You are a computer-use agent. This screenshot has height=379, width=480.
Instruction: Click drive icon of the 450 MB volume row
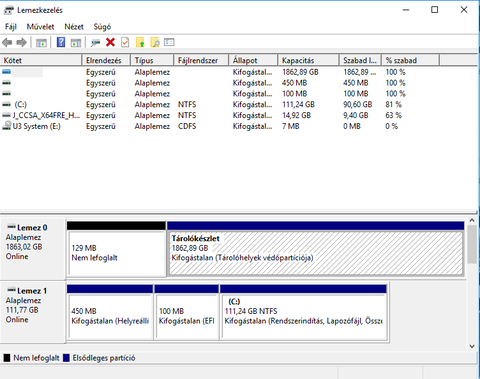[x=6, y=83]
